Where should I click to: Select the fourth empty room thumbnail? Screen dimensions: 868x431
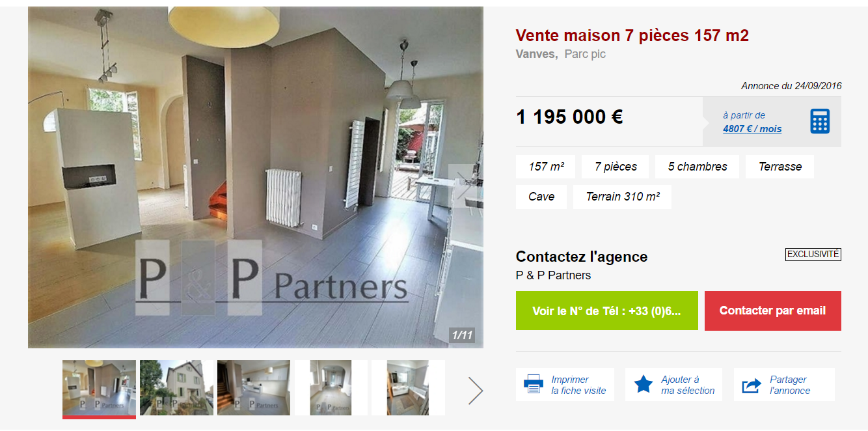[x=331, y=387]
